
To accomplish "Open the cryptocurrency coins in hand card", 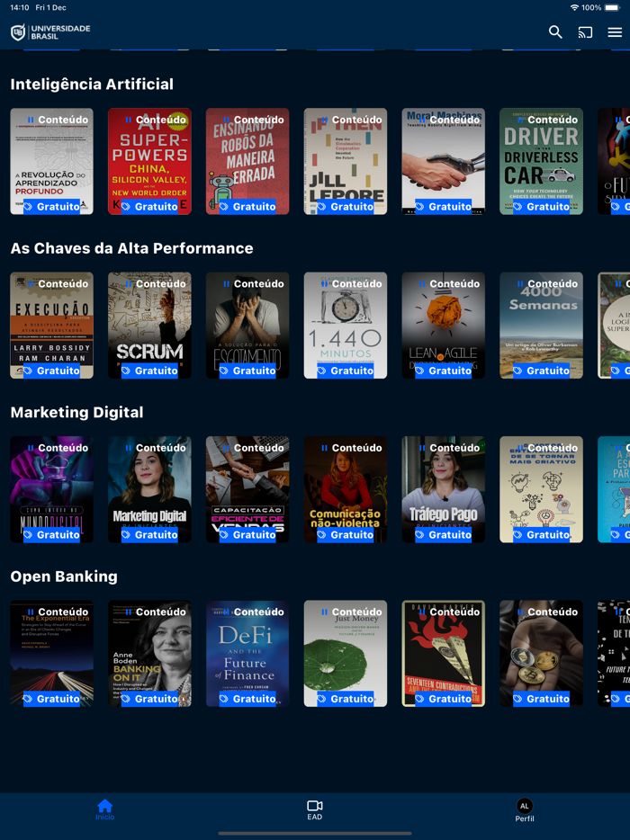I will [x=541, y=653].
